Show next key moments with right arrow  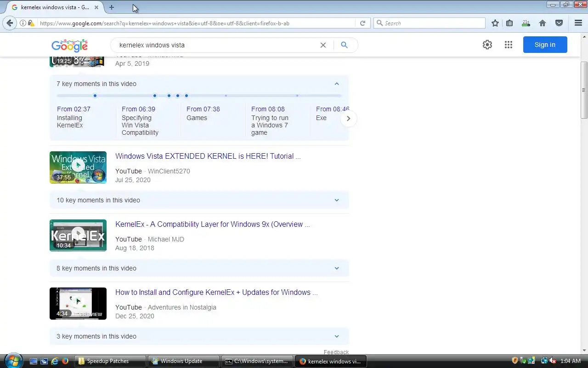(348, 118)
